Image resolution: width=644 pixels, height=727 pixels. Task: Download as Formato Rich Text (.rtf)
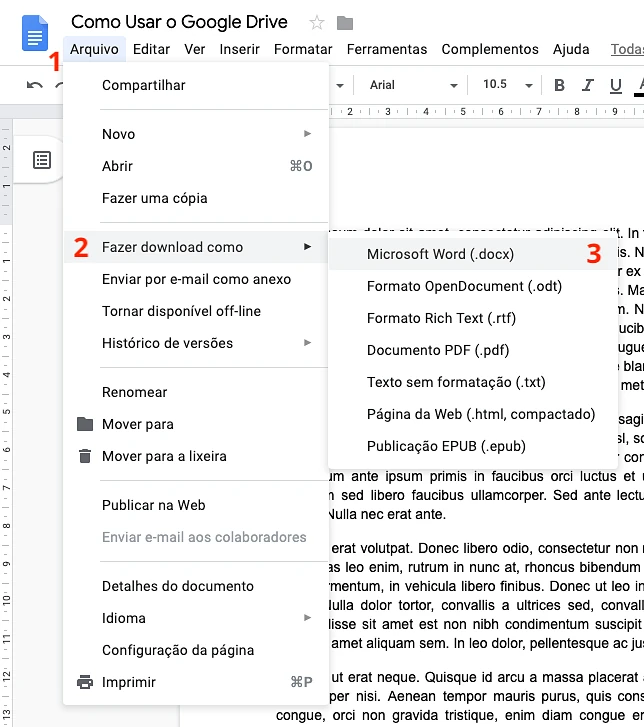(473, 318)
